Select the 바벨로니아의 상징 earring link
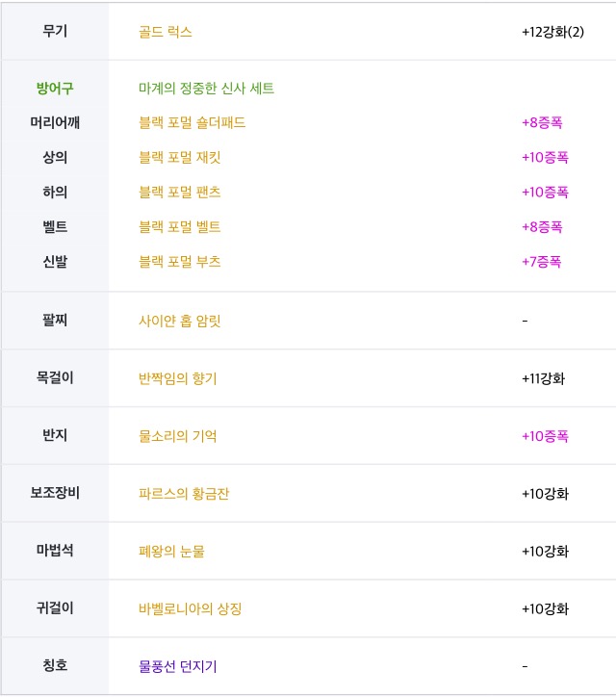The width and height of the screenshot is (616, 697). pos(190,608)
